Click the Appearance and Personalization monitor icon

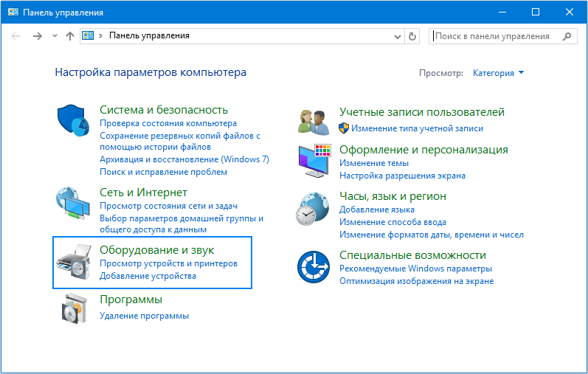[313, 162]
